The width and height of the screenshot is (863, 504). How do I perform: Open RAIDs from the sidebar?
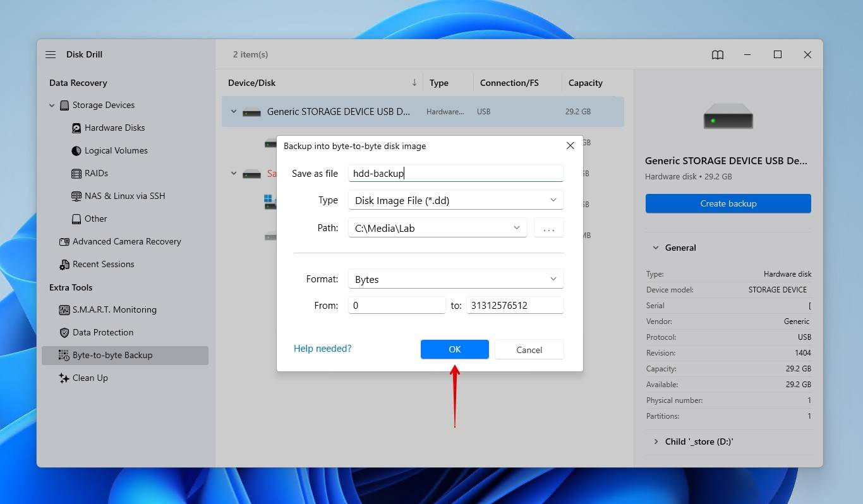[x=96, y=173]
